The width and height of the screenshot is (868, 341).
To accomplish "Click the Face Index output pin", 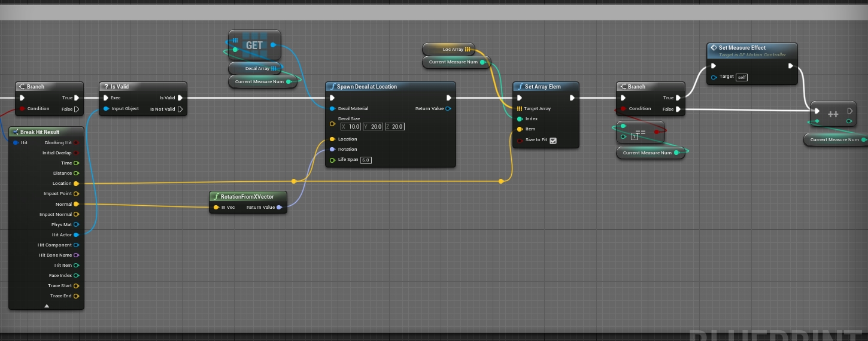I will (76, 275).
